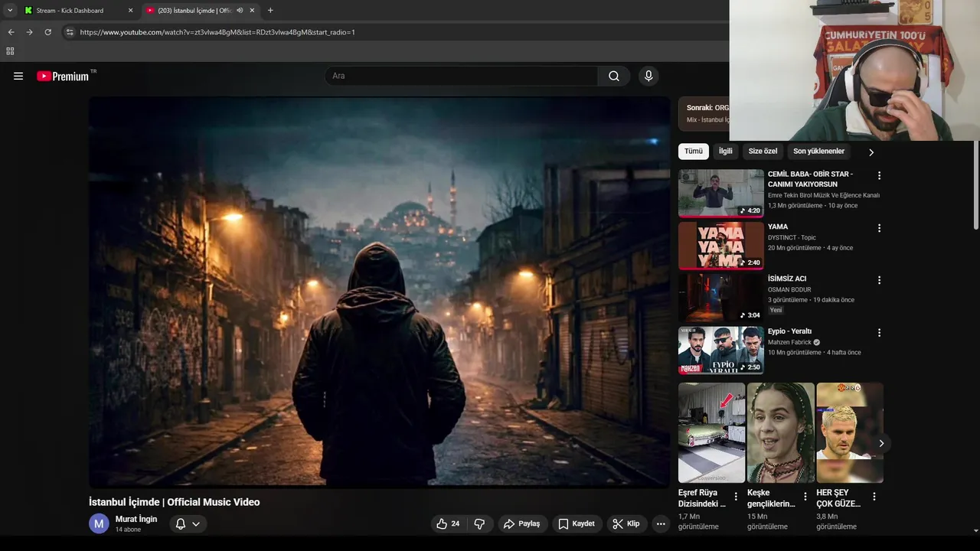The height and width of the screenshot is (551, 980).
Task: Reload the current page
Action: (x=47, y=32)
